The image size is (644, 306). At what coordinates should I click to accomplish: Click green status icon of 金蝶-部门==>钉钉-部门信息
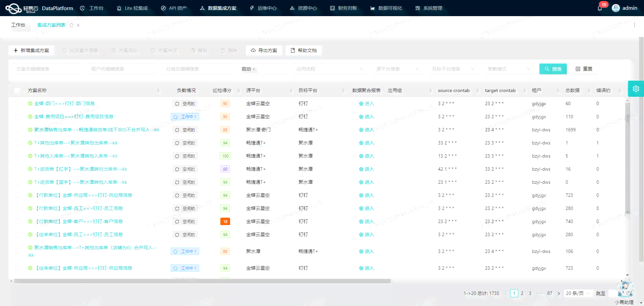(x=30, y=103)
